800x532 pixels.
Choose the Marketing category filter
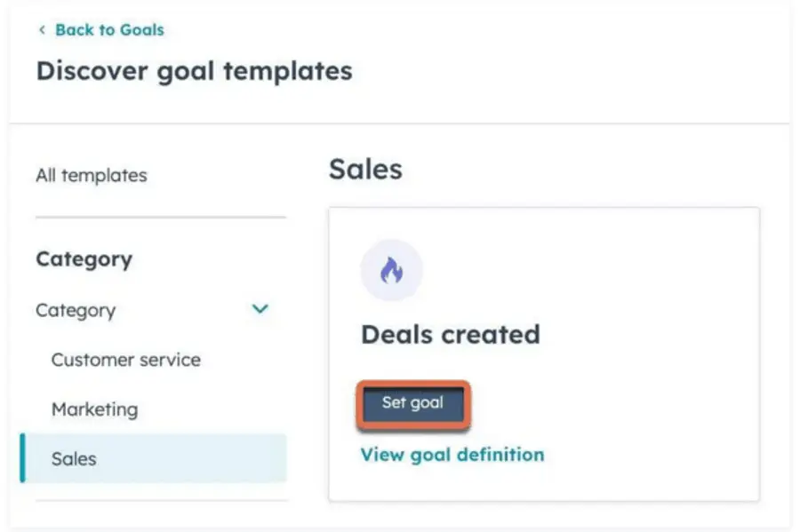click(x=94, y=409)
